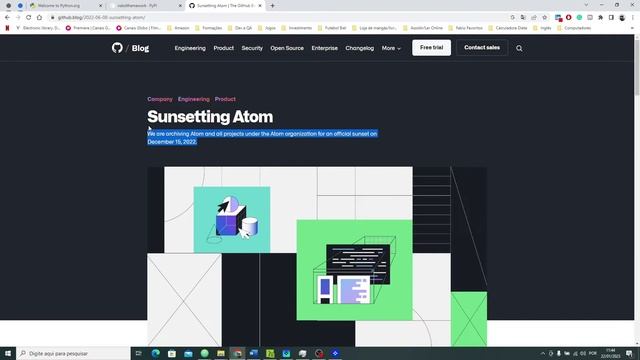Open the Computadores bookmark folder
Screen dimensions: 640x360
click(x=574, y=28)
